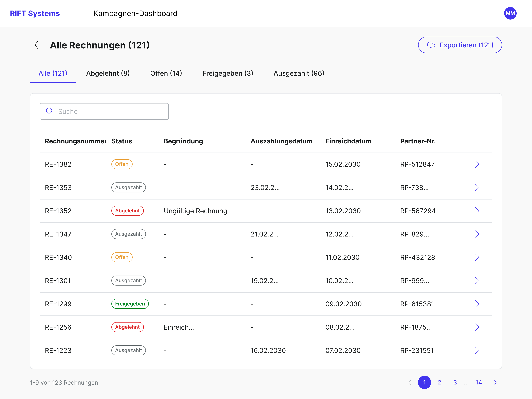This screenshot has width=532, height=399.
Task: Open details arrow for RE-1347
Action: pyautogui.click(x=477, y=234)
